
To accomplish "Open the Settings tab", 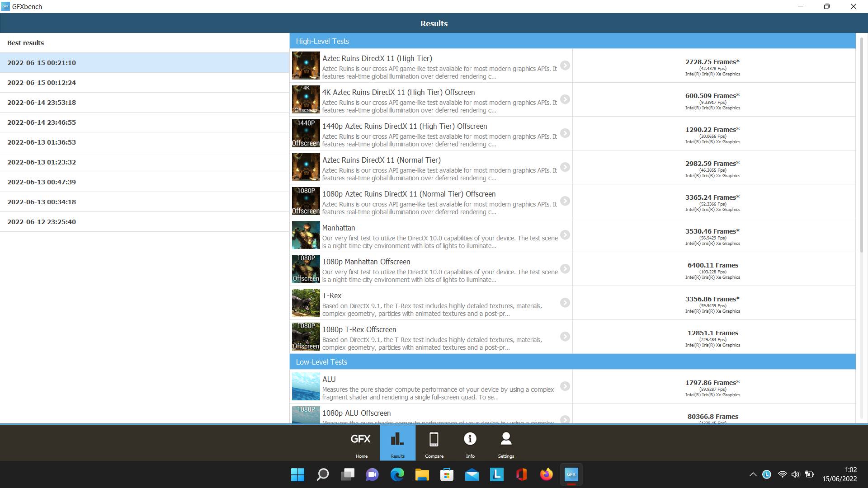I will coord(506,443).
